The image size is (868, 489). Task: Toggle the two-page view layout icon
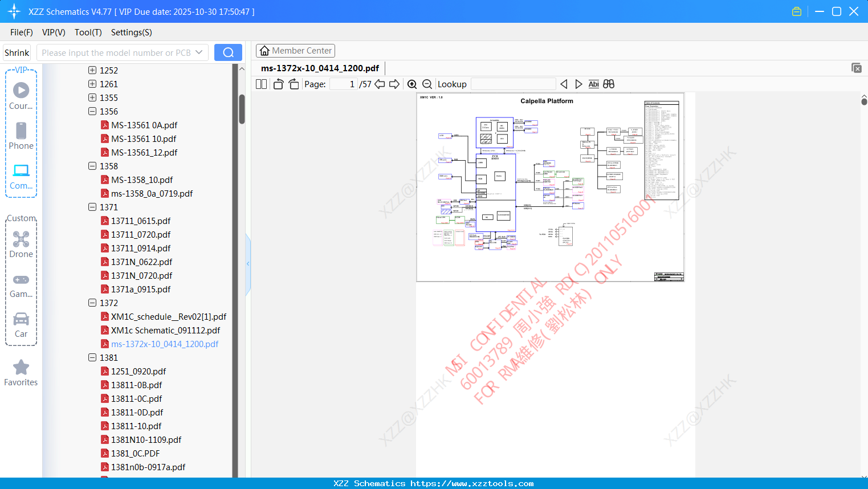coord(262,84)
